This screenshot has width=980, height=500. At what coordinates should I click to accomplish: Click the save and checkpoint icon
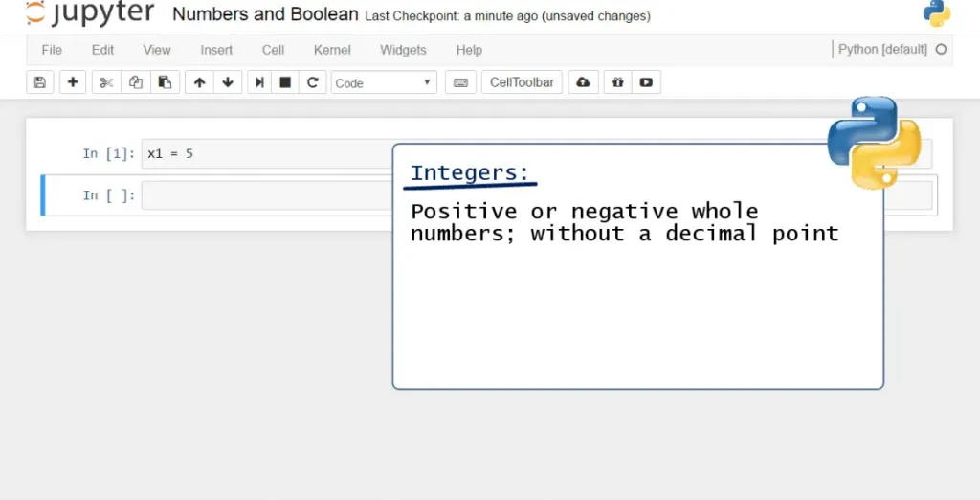(39, 82)
